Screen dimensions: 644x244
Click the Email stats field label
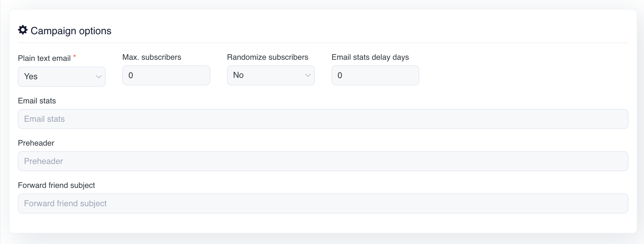(37, 101)
